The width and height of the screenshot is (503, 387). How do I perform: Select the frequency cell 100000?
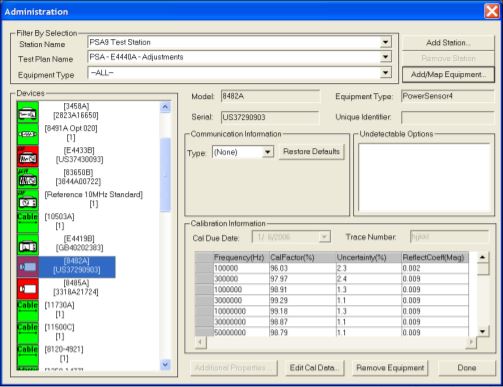tap(241, 268)
